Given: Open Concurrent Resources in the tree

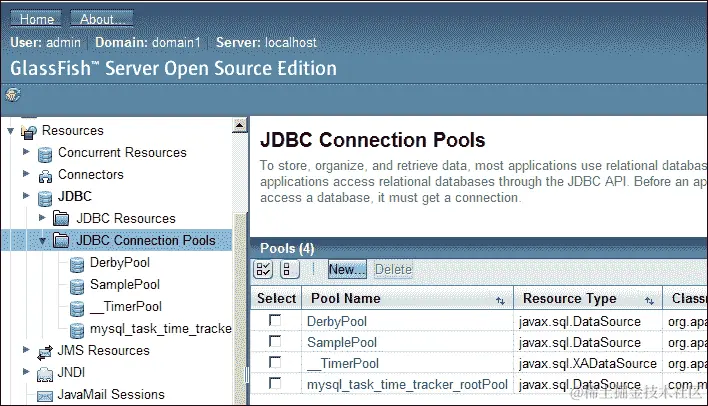Looking at the screenshot, I should pos(122,153).
